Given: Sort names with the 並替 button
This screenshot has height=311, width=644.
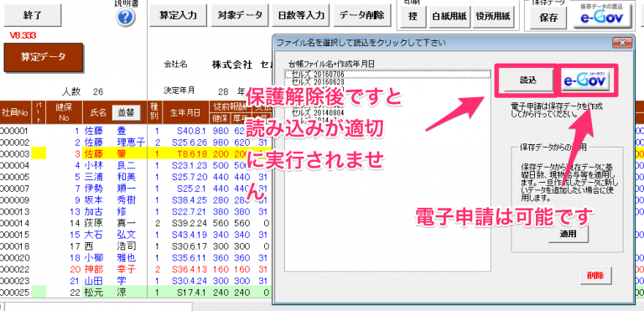Looking at the screenshot, I should [127, 111].
